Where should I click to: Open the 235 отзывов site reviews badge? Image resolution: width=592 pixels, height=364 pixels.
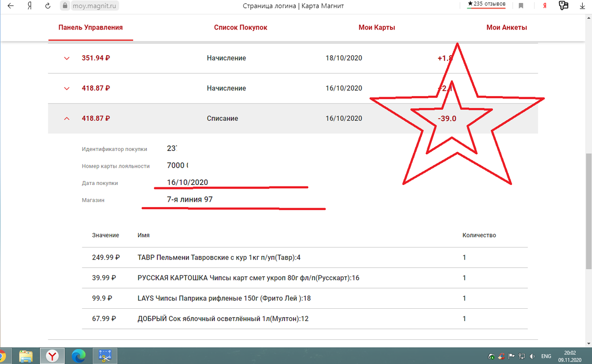coord(486,4)
